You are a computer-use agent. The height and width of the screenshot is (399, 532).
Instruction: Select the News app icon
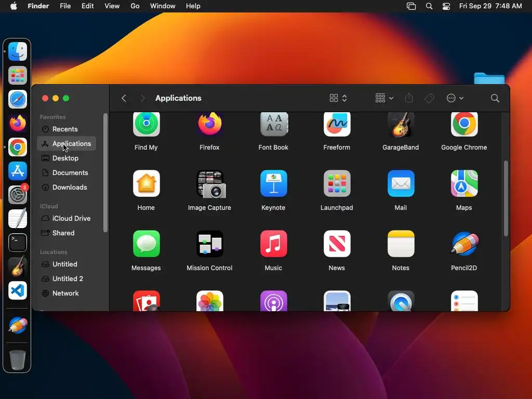click(337, 244)
